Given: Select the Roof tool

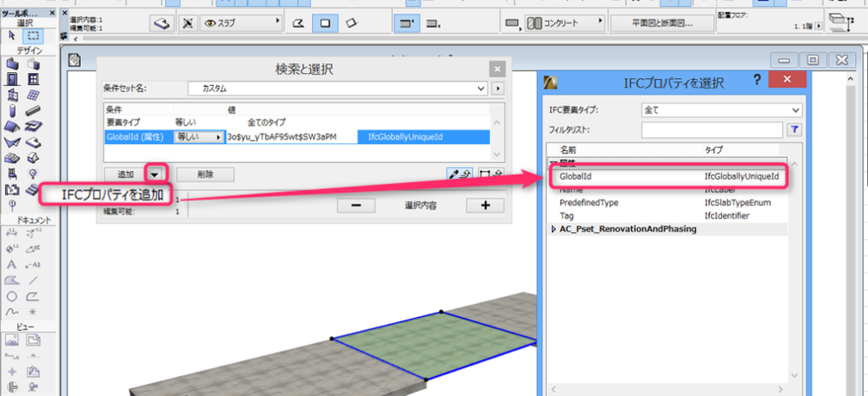Looking at the screenshot, I should [x=13, y=127].
